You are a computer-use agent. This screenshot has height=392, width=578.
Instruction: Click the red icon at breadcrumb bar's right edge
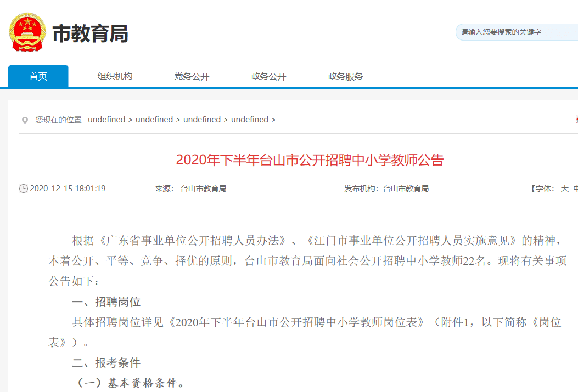click(x=576, y=119)
